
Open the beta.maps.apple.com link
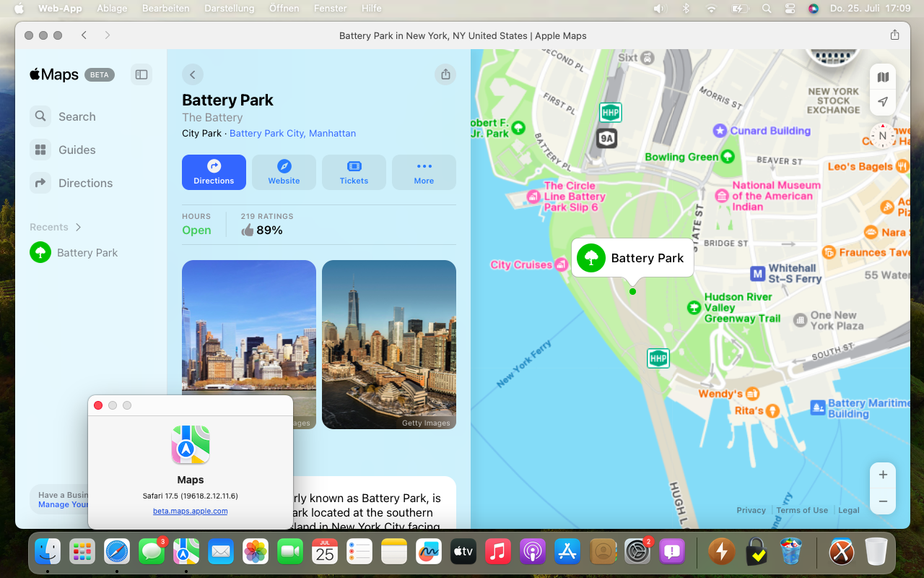click(191, 511)
